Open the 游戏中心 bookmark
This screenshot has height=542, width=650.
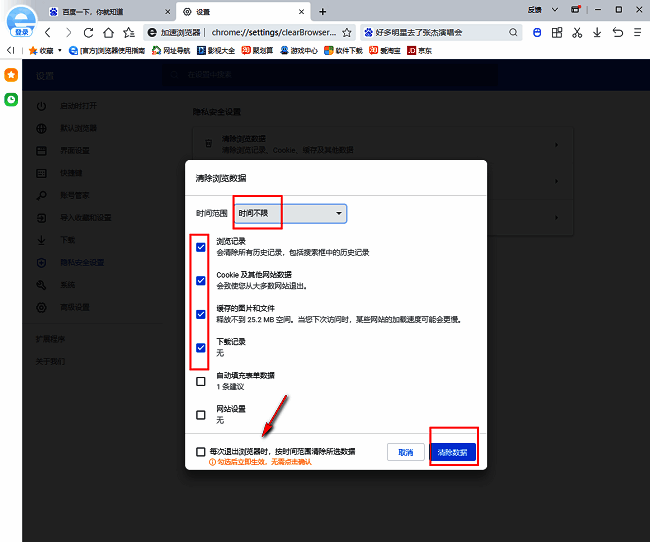(x=298, y=51)
